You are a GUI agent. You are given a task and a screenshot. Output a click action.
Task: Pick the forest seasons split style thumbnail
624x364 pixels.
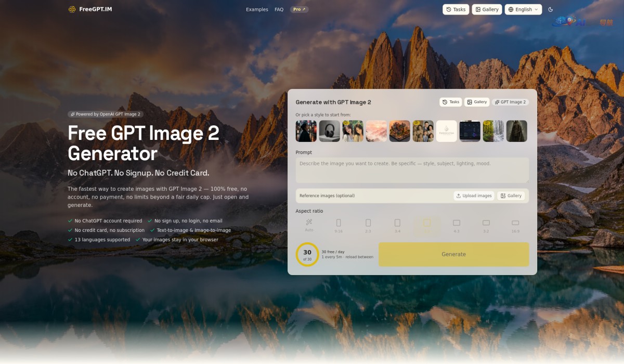[493, 131]
